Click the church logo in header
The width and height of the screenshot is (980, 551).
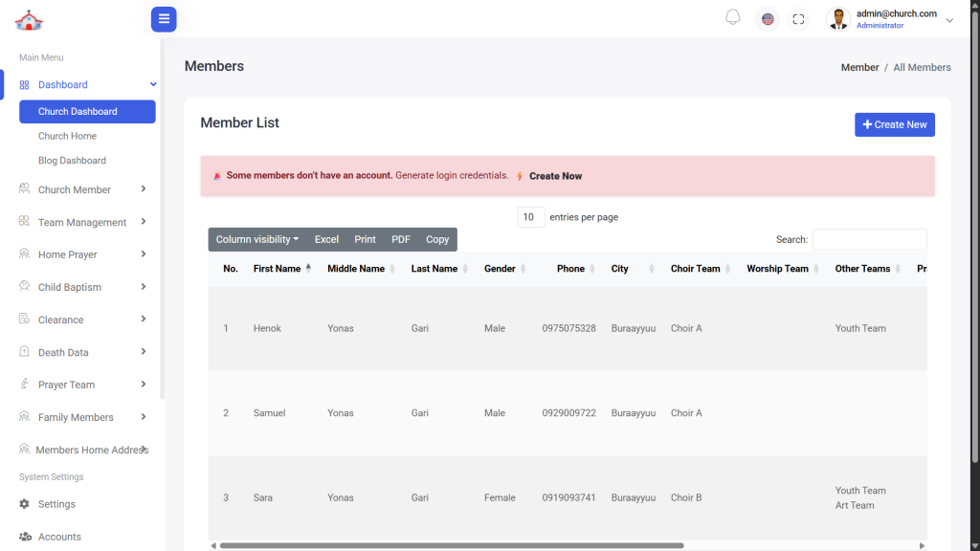click(x=29, y=19)
